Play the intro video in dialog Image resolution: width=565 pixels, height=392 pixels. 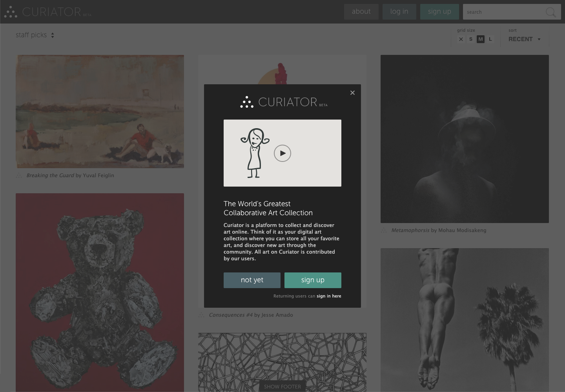[282, 153]
